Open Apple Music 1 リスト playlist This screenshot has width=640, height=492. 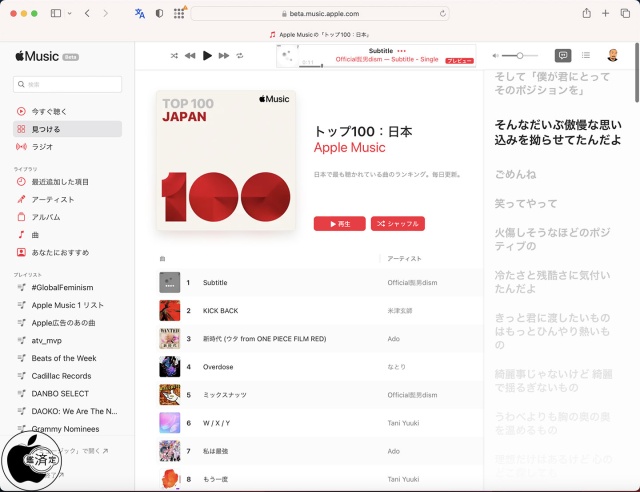tap(67, 305)
